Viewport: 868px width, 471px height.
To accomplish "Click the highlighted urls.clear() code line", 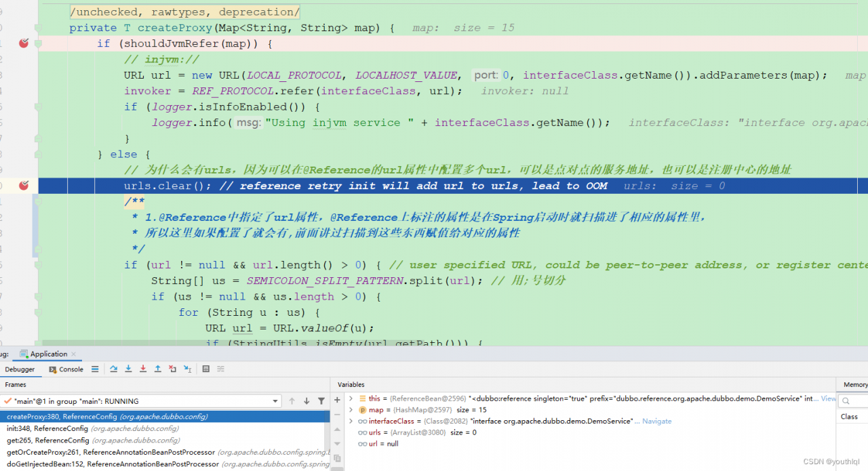I will point(453,186).
